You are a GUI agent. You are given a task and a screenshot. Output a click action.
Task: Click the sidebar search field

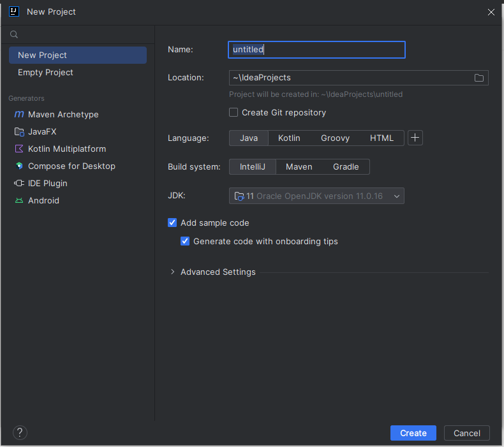[78, 34]
